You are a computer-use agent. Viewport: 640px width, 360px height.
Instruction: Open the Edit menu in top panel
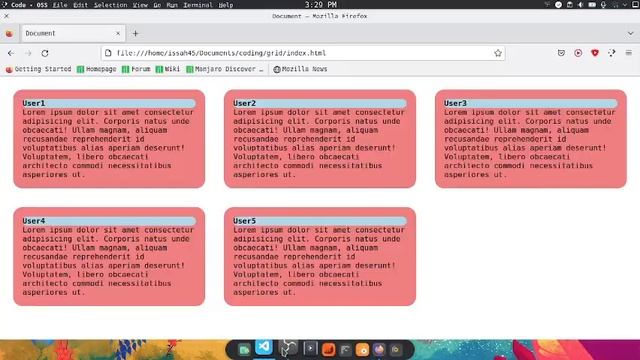point(80,5)
